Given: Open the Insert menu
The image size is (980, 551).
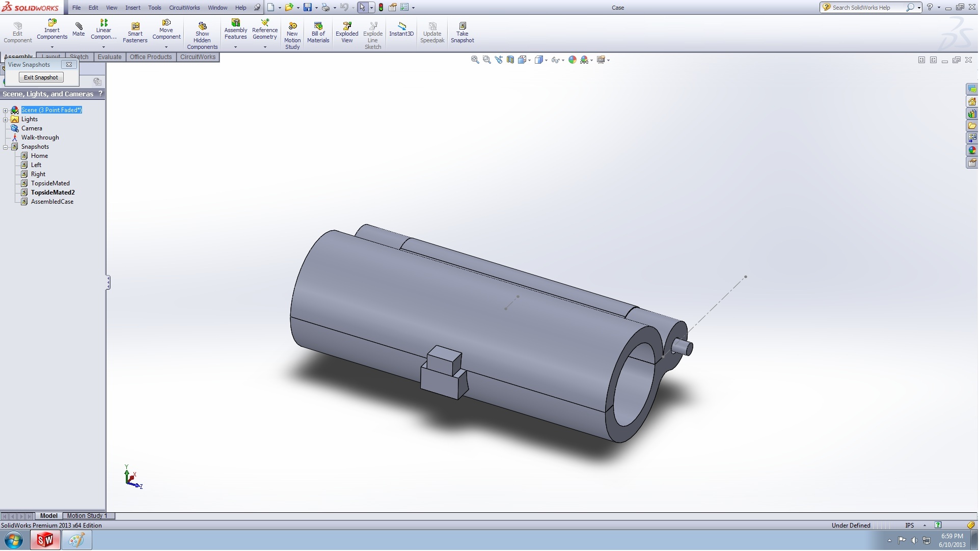Looking at the screenshot, I should tap(133, 8).
